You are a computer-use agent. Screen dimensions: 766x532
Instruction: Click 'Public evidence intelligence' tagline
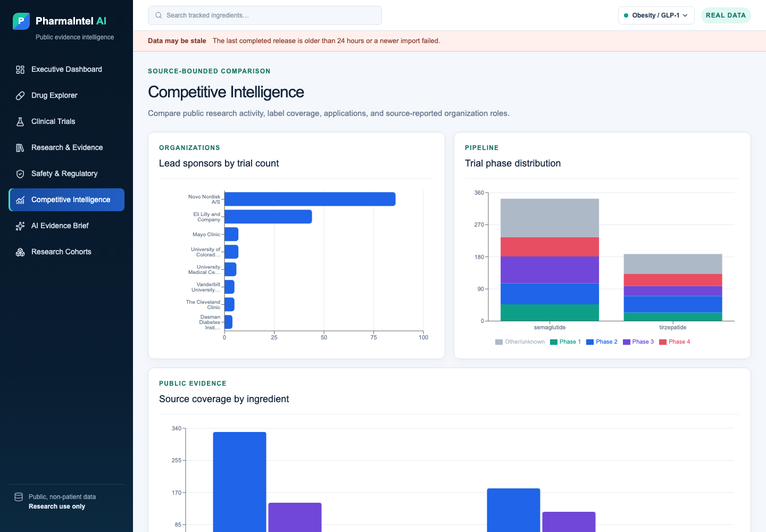coord(74,37)
